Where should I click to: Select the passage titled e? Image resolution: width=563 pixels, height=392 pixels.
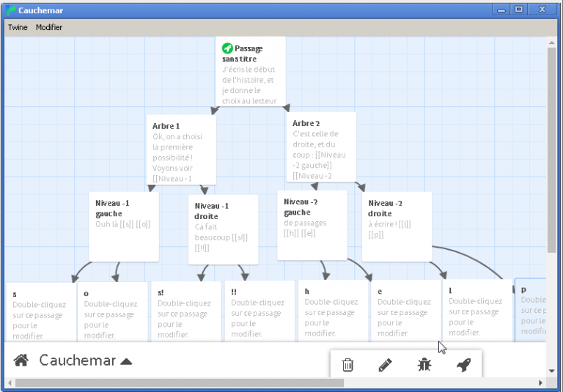coord(406,311)
